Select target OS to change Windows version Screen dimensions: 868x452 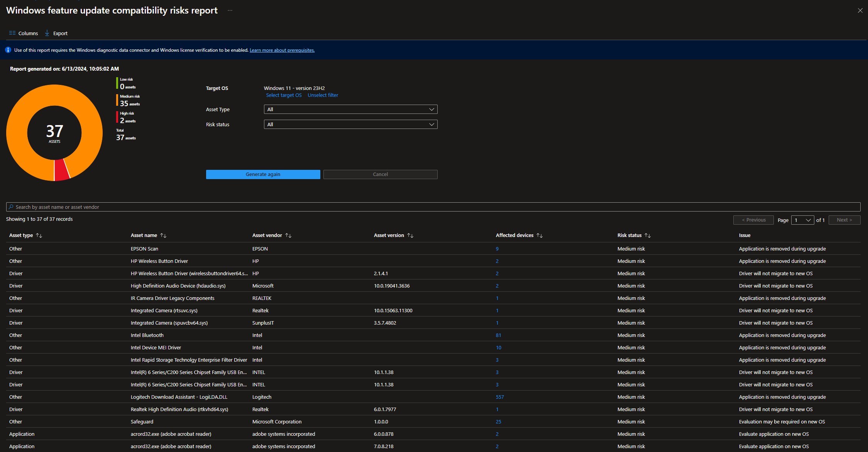(283, 95)
